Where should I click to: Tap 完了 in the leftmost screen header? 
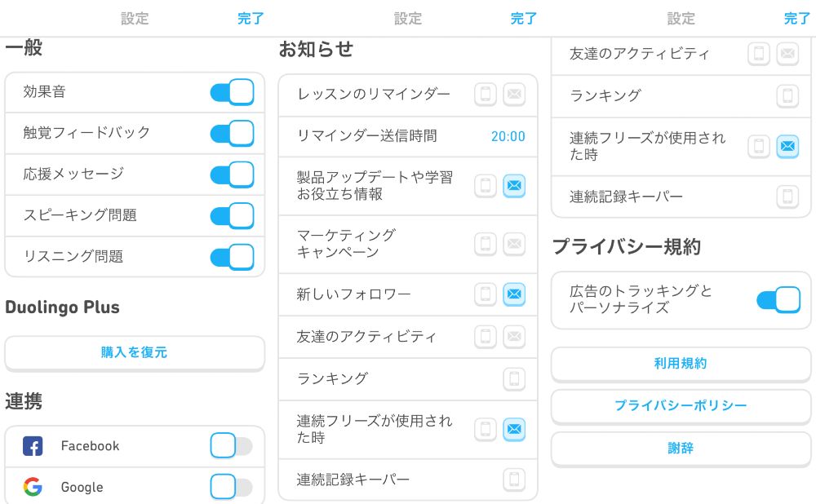tap(251, 19)
